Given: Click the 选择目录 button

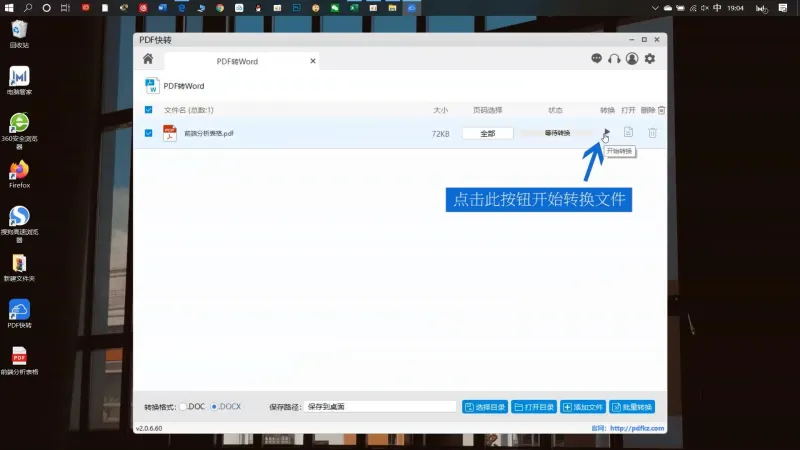Looking at the screenshot, I should tap(485, 407).
